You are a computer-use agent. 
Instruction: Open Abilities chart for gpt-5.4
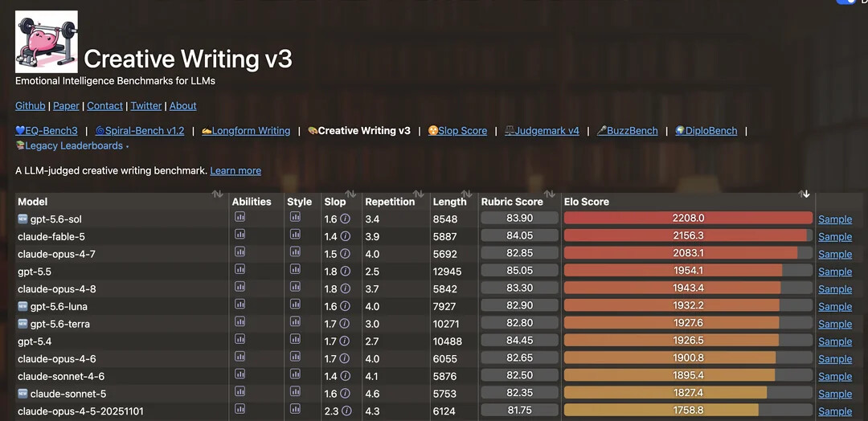[x=240, y=339]
